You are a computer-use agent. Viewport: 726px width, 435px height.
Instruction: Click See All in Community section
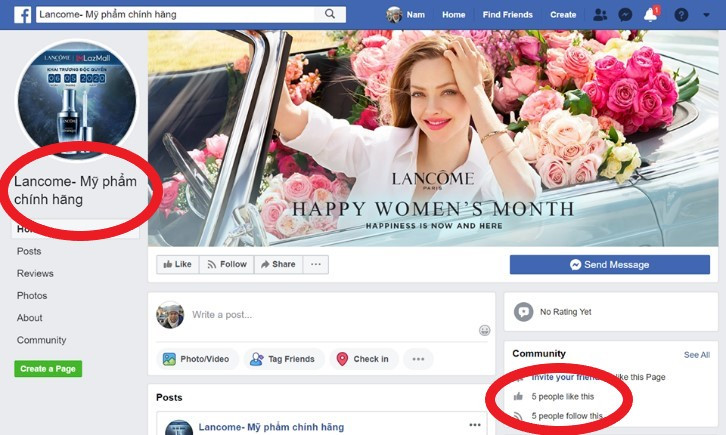click(696, 354)
